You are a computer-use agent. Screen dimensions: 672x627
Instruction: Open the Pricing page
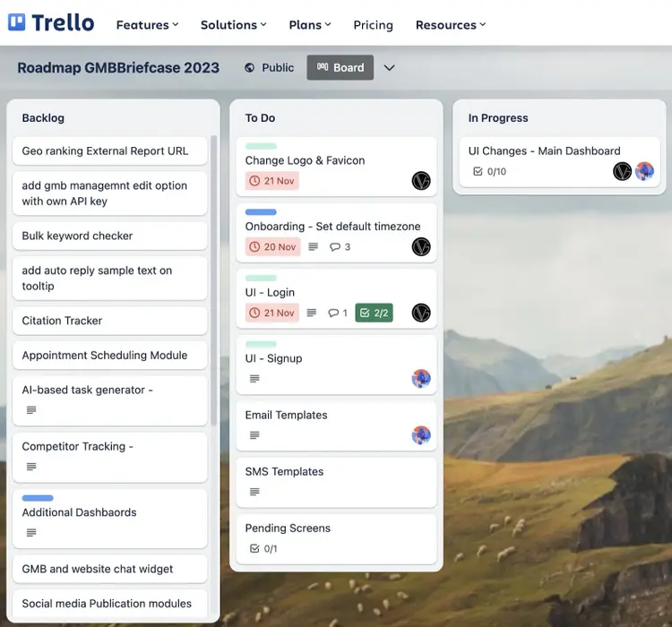tap(373, 25)
